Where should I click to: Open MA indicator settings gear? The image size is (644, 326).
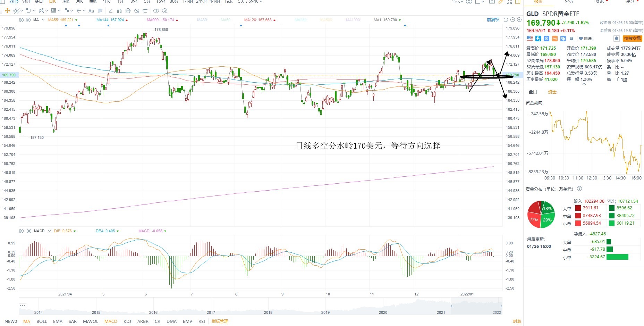(x=22, y=20)
